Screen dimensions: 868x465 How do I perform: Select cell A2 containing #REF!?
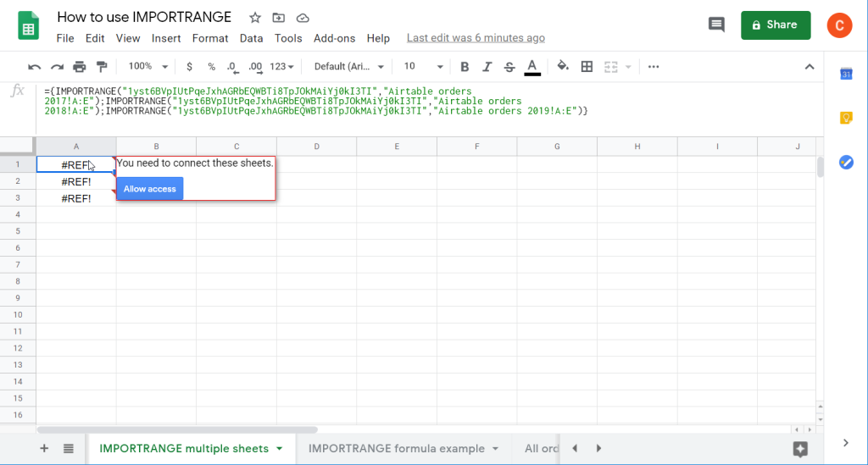coord(76,181)
